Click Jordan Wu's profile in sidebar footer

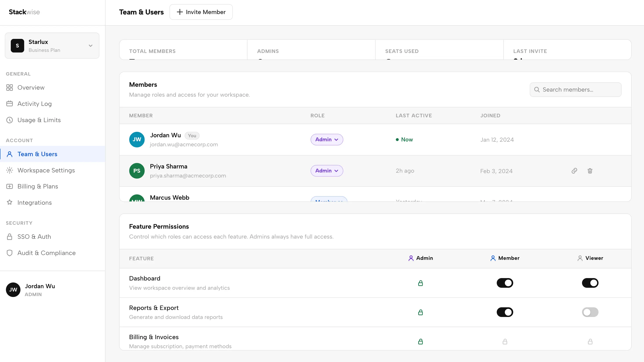pos(53,290)
